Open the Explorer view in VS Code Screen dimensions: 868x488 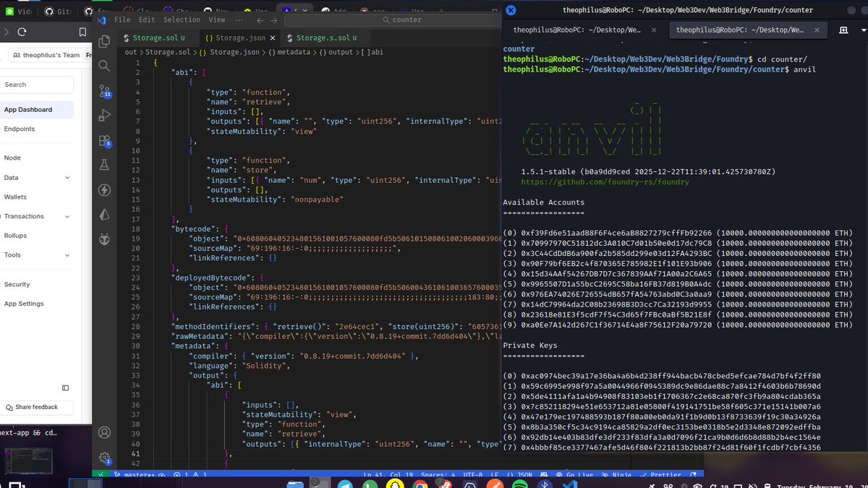pyautogui.click(x=104, y=41)
